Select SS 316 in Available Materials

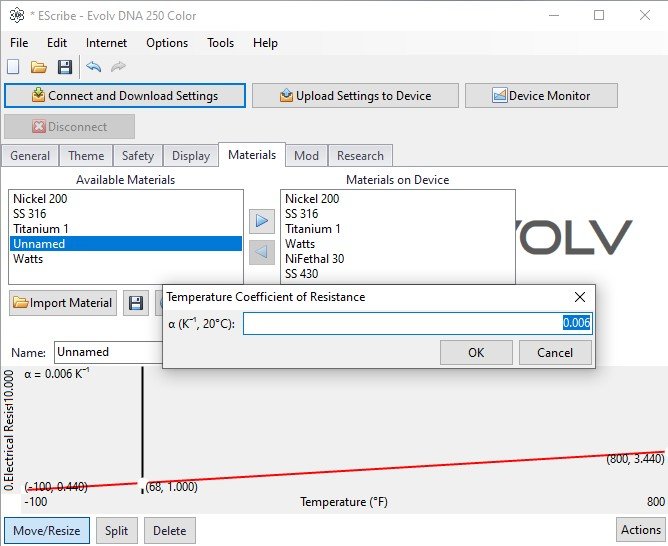126,214
